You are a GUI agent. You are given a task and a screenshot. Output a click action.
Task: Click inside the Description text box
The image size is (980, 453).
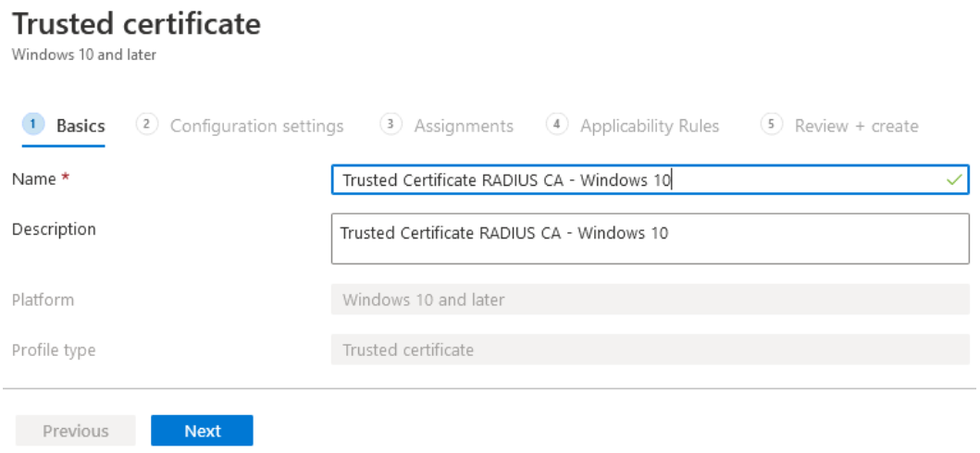click(650, 239)
